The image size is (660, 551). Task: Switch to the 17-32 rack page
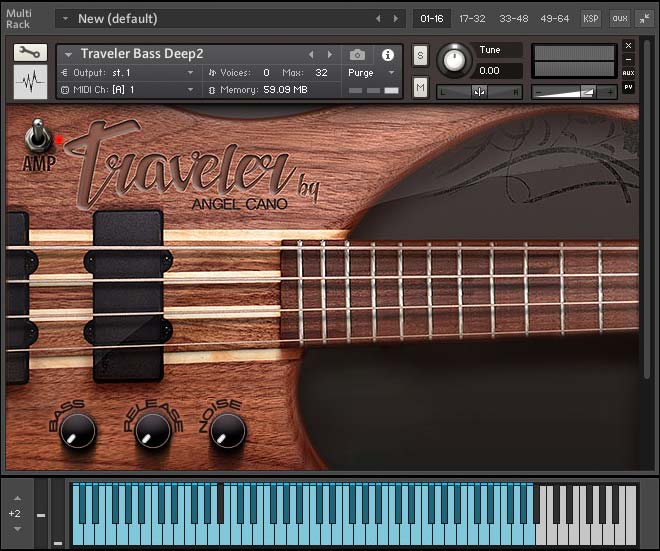[472, 19]
